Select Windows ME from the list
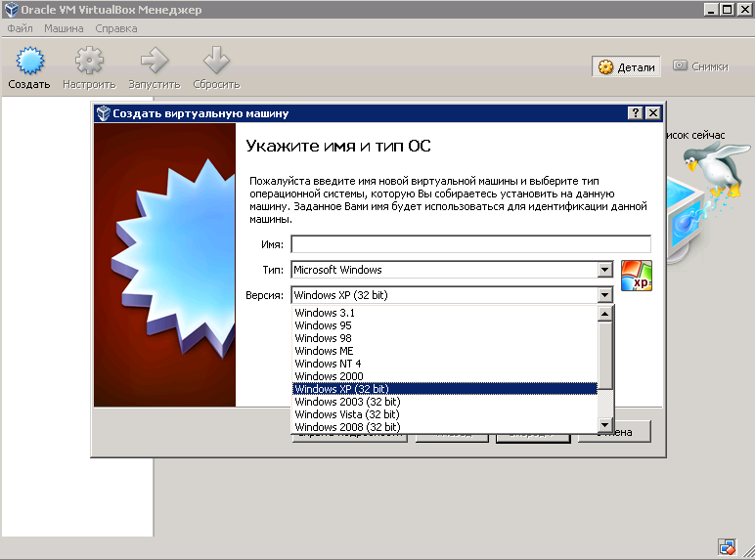755x560 pixels. pyautogui.click(x=445, y=351)
